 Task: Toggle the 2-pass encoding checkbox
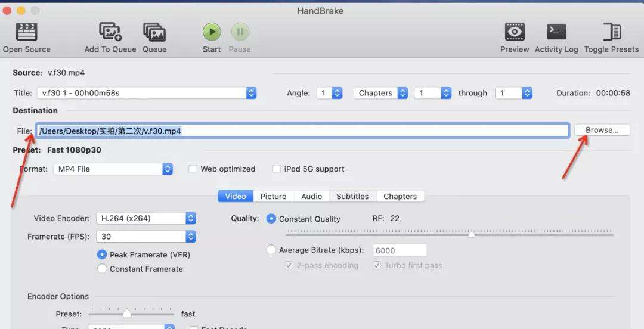[x=289, y=266]
